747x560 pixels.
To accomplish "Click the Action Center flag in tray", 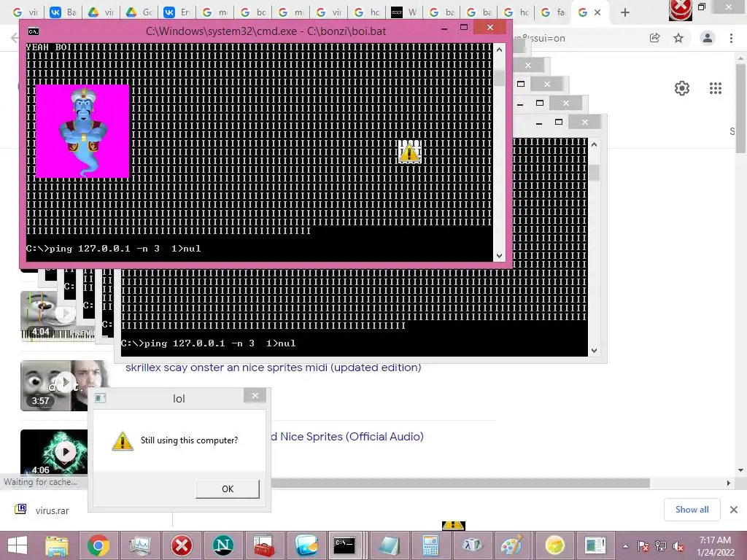I will (643, 546).
